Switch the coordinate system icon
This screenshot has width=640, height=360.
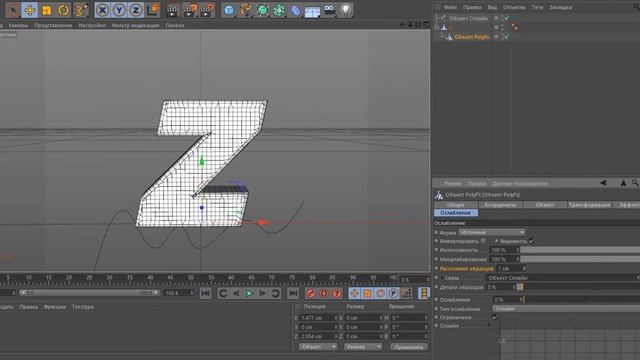pyautogui.click(x=153, y=10)
